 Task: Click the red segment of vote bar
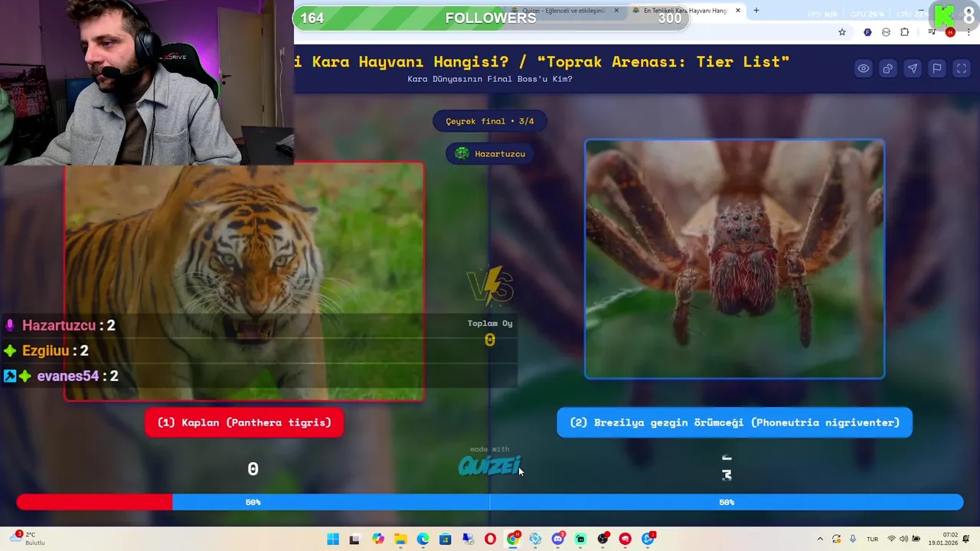coord(94,502)
